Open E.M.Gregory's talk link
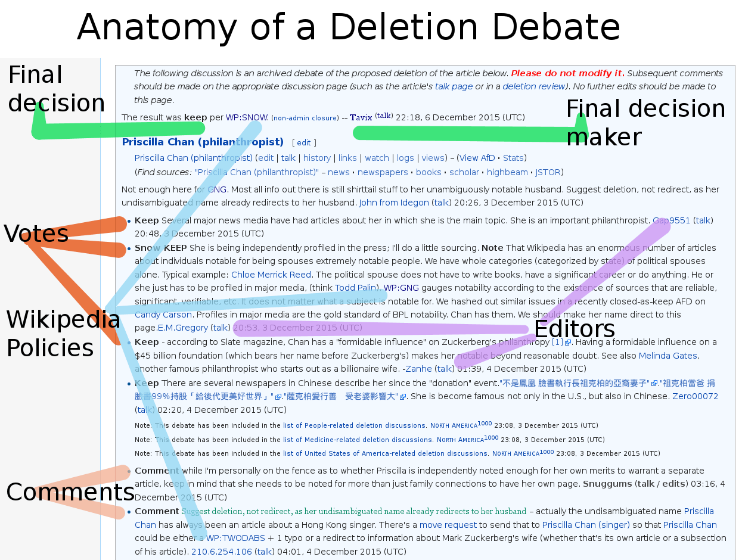The image size is (742, 560). pos(221,328)
